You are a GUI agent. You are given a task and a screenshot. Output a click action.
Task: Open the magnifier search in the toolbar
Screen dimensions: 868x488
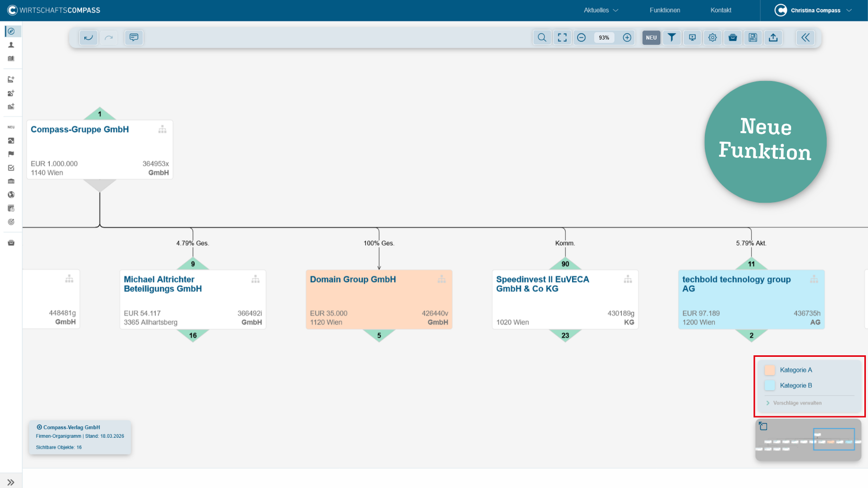[x=542, y=38]
